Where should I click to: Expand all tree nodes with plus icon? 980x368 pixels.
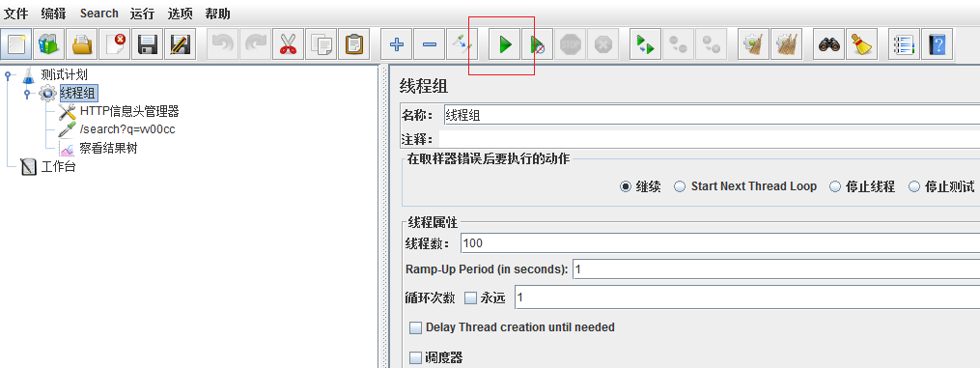[x=396, y=44]
